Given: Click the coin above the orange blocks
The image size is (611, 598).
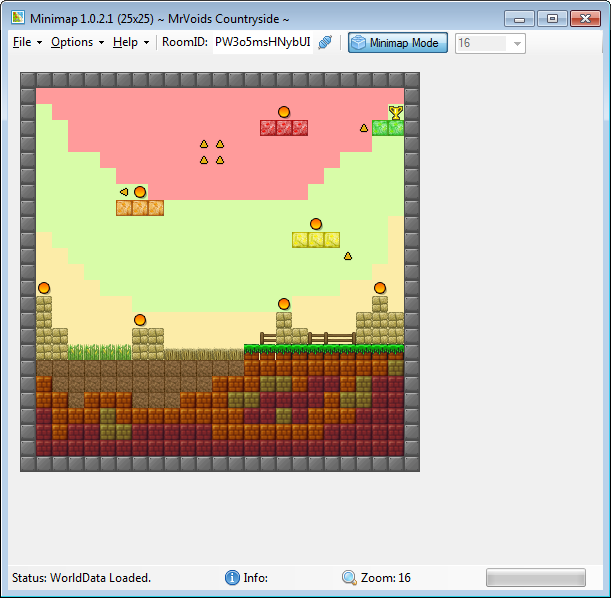Looking at the screenshot, I should (x=140, y=192).
